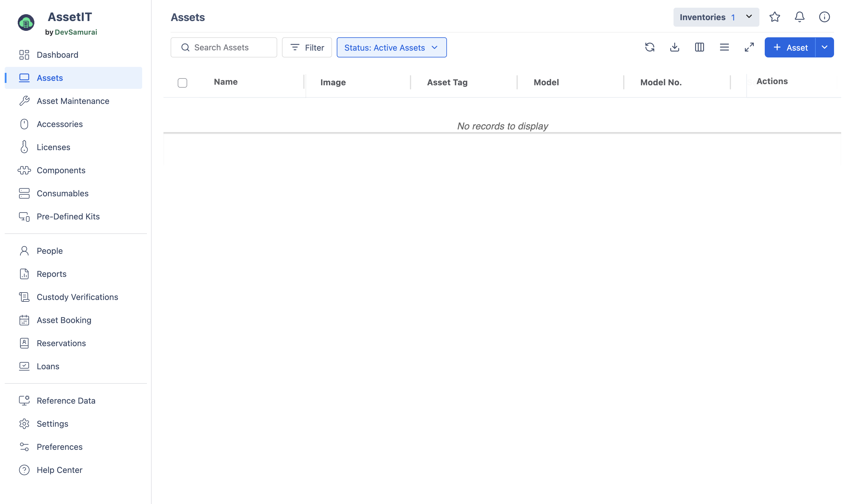Click the Preferences sliders icon

[24, 447]
